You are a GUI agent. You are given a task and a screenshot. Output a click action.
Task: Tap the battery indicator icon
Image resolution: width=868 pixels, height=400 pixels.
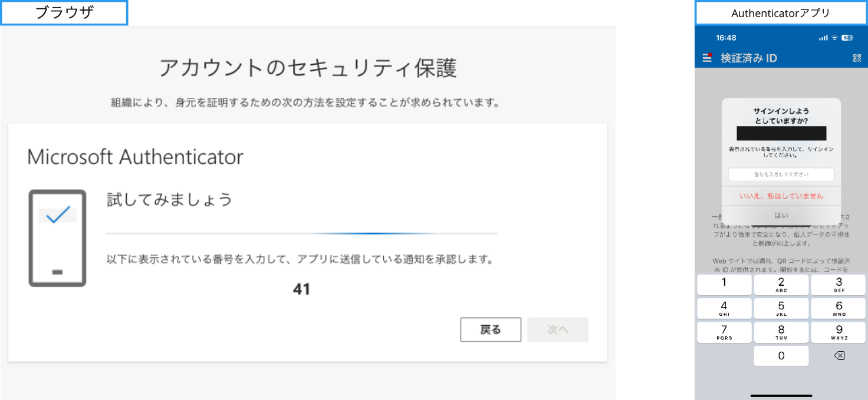(x=847, y=38)
